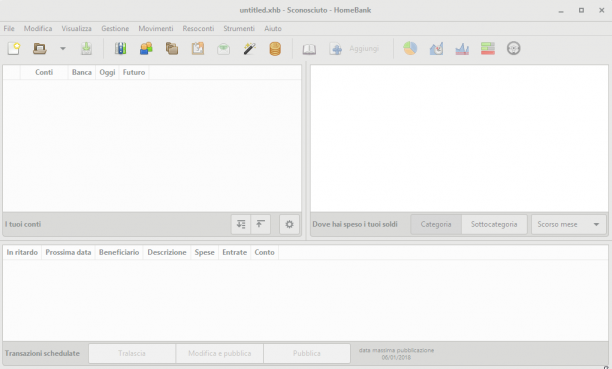Expand all accounts in the list
Image resolution: width=612 pixels, height=369 pixels.
241,224
